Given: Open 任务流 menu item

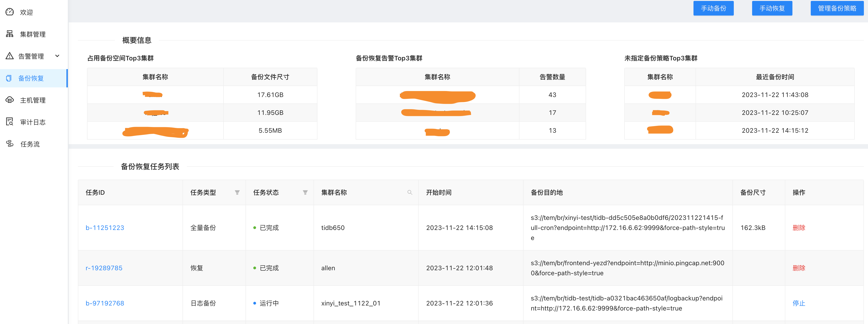Looking at the screenshot, I should [x=34, y=144].
